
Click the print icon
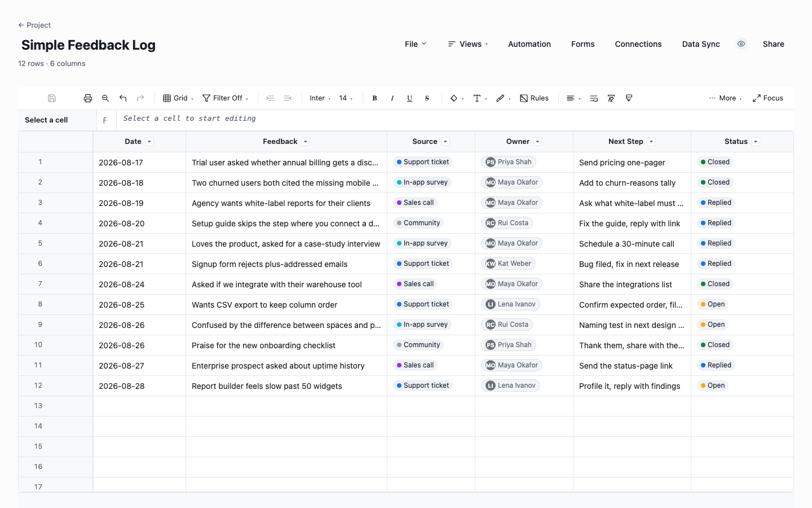(x=88, y=98)
